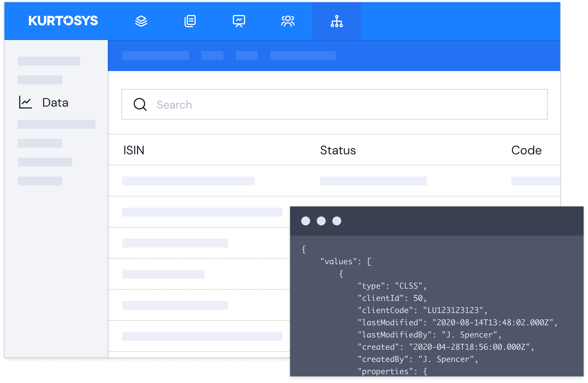Open the users group nav icon
The image size is (588, 383).
coord(288,21)
